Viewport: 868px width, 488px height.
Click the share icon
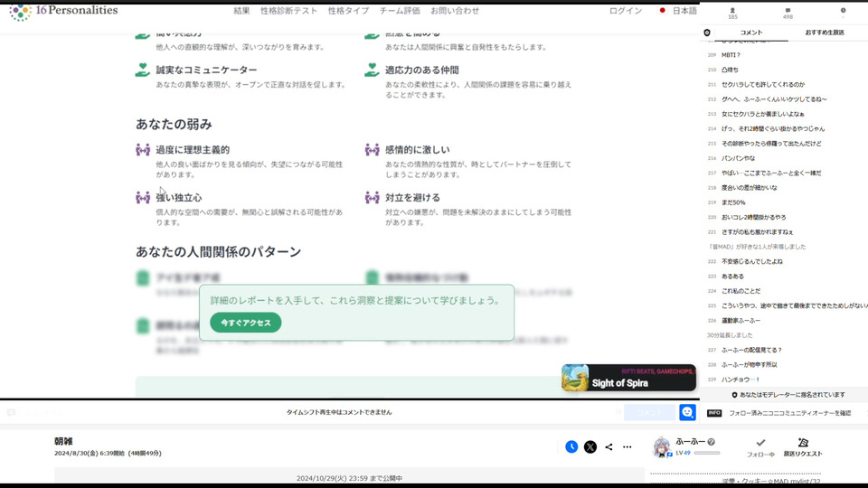coord(609,446)
